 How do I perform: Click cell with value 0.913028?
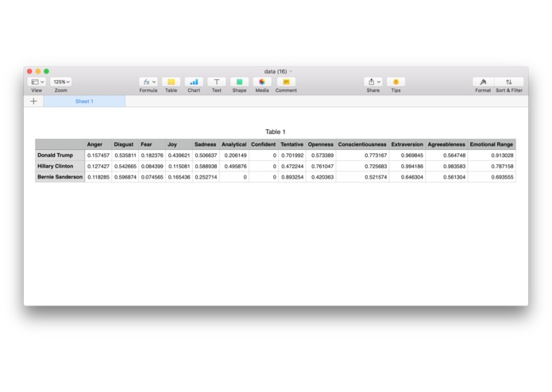pyautogui.click(x=492, y=156)
